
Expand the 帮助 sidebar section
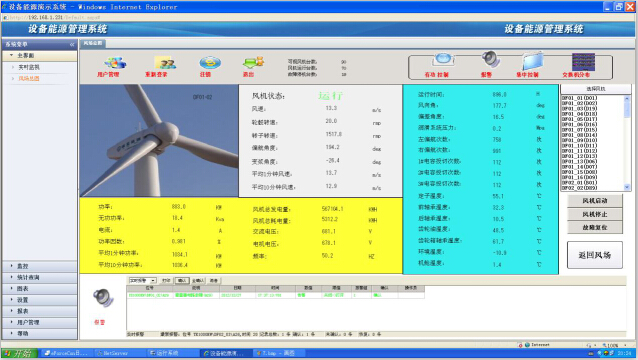pos(39,333)
